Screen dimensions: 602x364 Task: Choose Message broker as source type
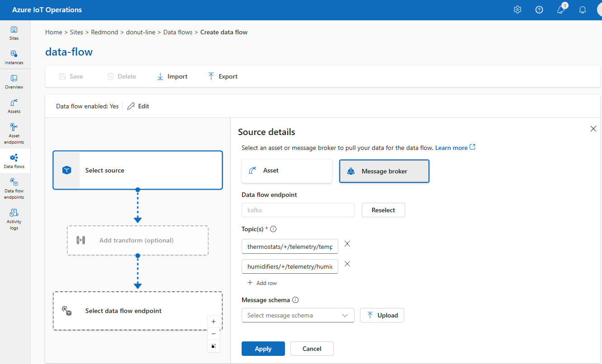tap(384, 171)
